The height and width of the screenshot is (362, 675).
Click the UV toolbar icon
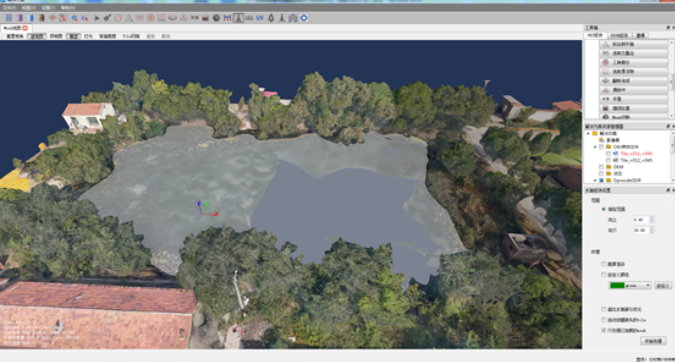(x=260, y=18)
